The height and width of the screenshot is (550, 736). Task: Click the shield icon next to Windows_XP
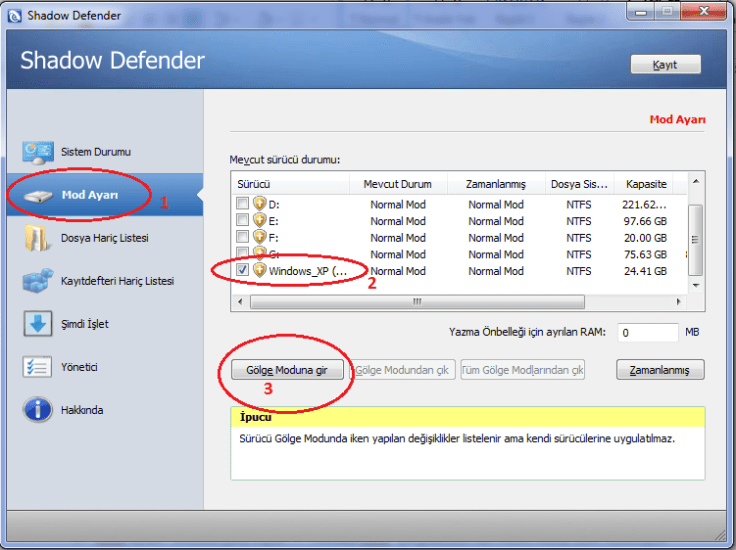260,271
